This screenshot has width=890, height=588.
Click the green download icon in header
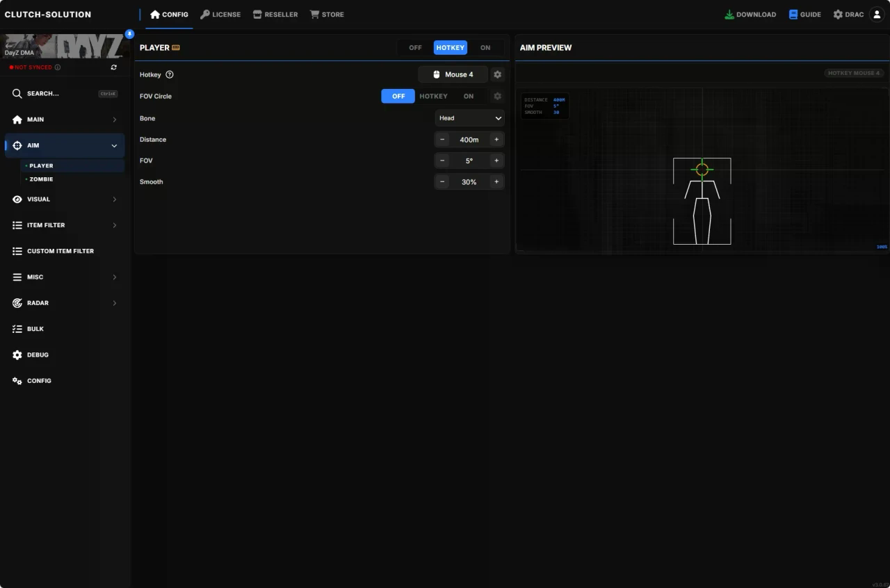(x=729, y=14)
